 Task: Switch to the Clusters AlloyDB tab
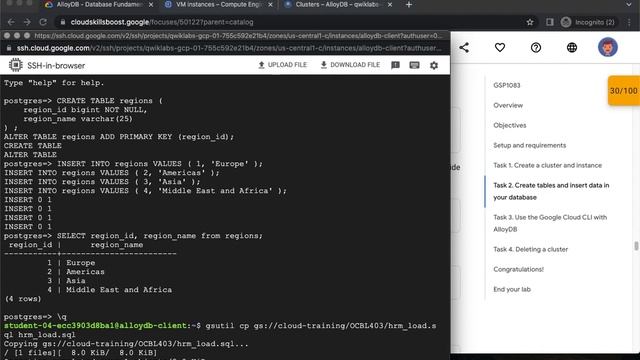(338, 5)
